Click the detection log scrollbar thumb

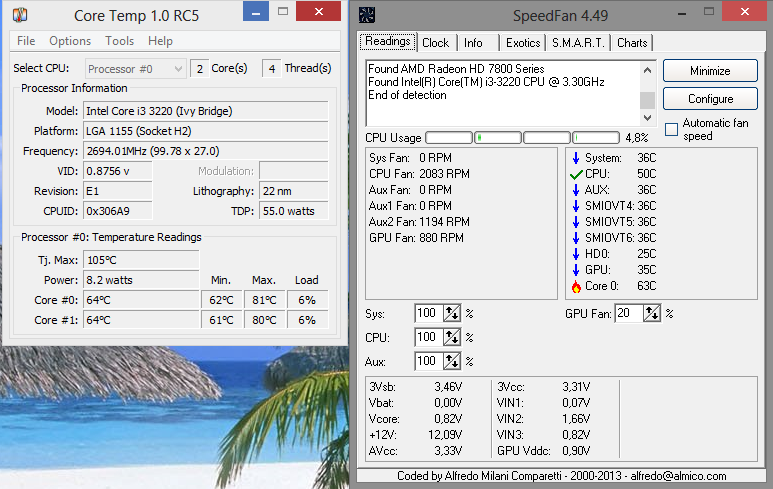pos(647,100)
